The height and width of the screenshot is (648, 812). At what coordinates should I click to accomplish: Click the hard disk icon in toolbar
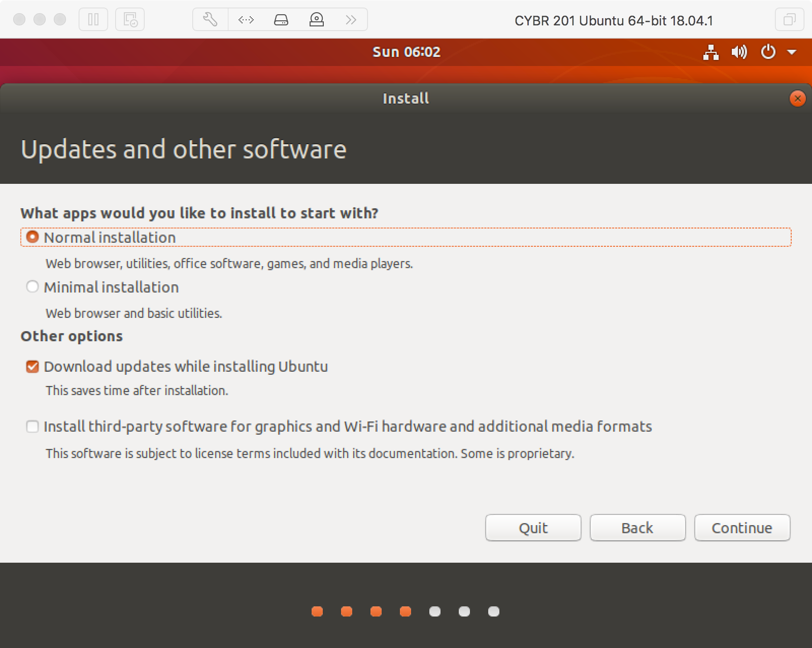281,20
